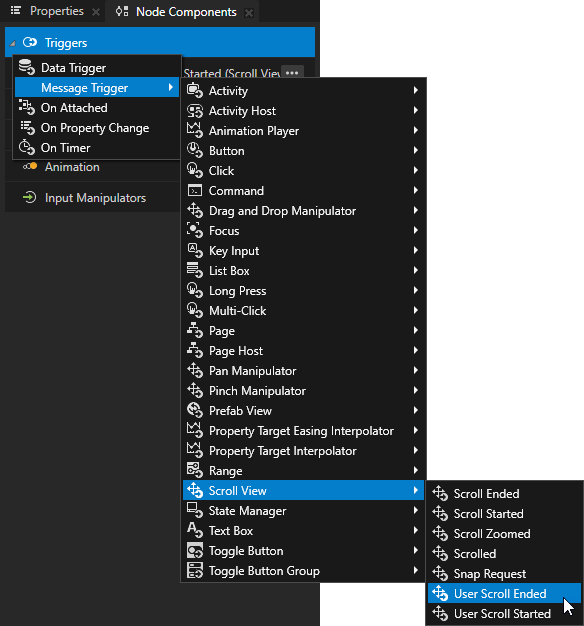Screen dimensions: 584x626
Task: Click the Data Trigger icon
Action: [27, 67]
